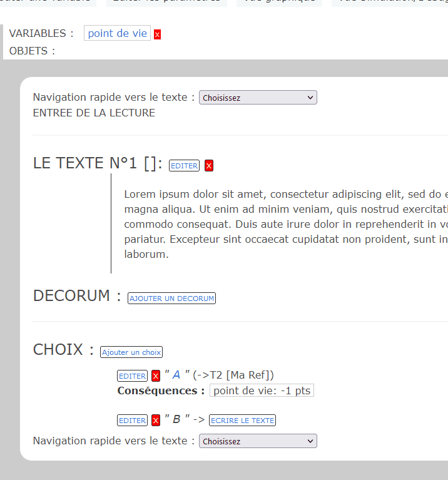Screen dimensions: 448x480
Task: Click the 'point de vie: -1 pts' consequence
Action: click(261, 391)
